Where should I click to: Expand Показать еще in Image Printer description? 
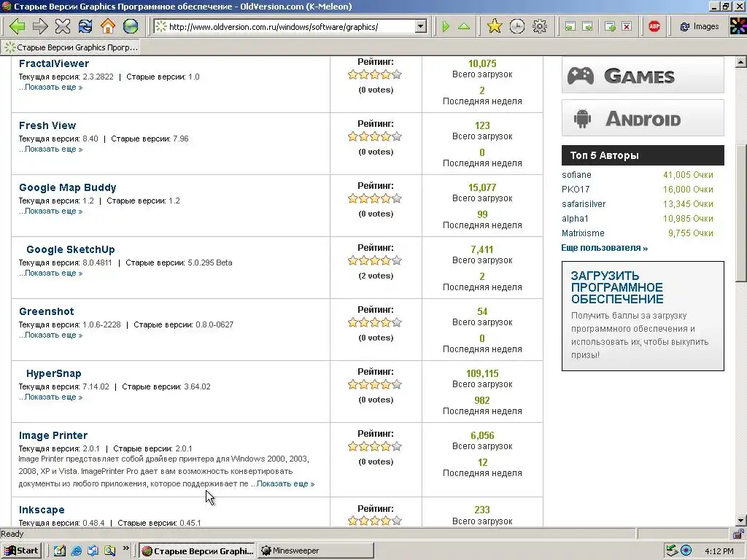point(282,483)
